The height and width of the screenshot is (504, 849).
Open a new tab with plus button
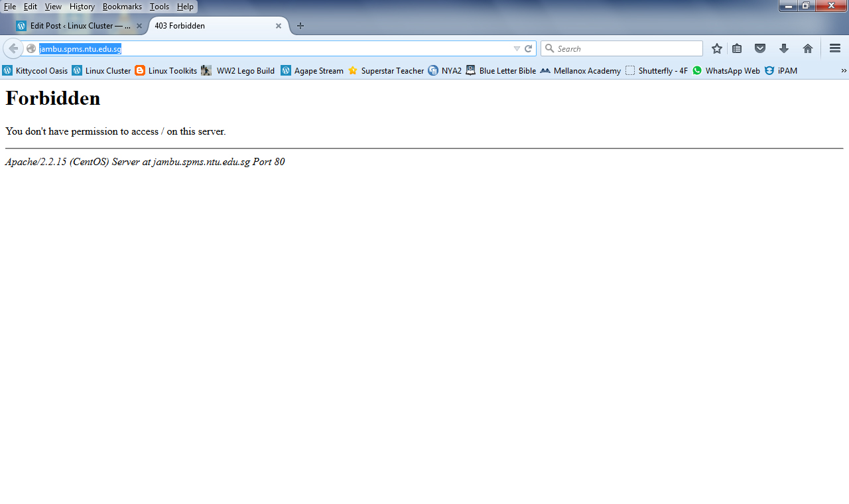click(x=300, y=26)
